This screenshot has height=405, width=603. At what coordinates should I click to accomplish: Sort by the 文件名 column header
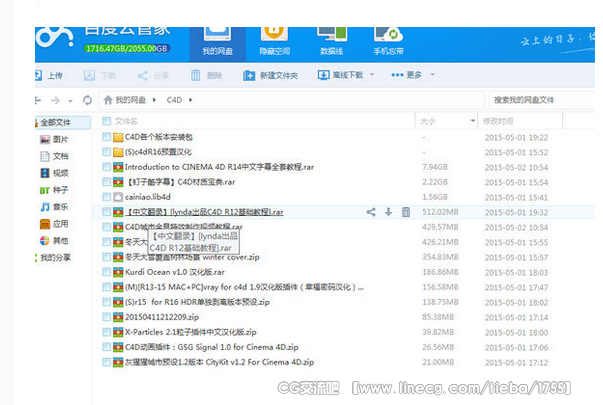click(126, 121)
